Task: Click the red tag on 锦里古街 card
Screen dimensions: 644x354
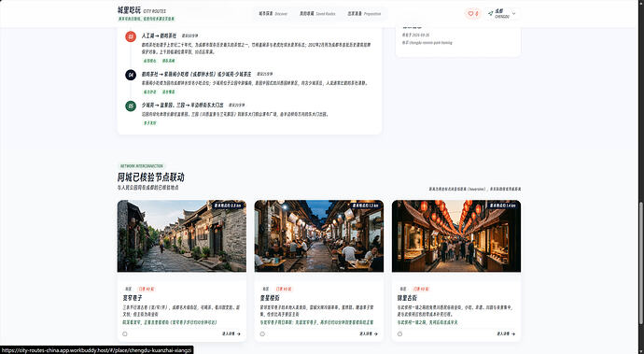Action: [421, 290]
